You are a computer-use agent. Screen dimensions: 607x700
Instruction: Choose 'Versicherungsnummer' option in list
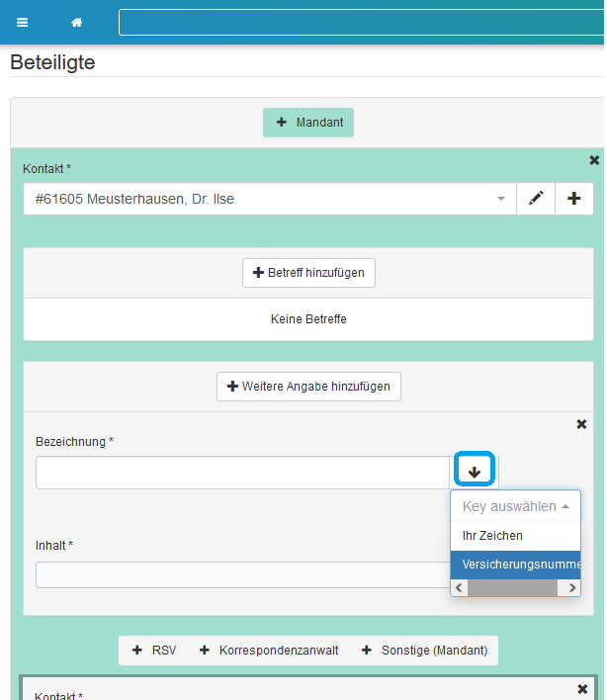(515, 565)
